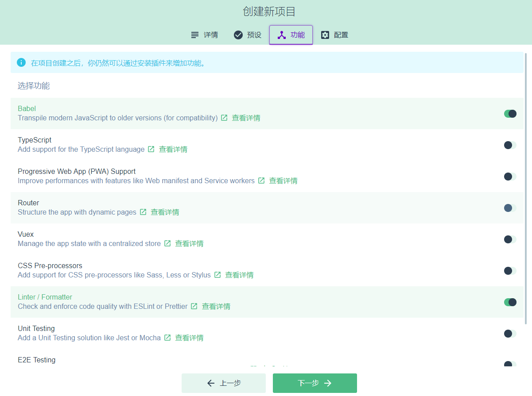Viewport: 532px width, 396px height.
Task: Turn on the Vuex toggle
Action: 510,239
